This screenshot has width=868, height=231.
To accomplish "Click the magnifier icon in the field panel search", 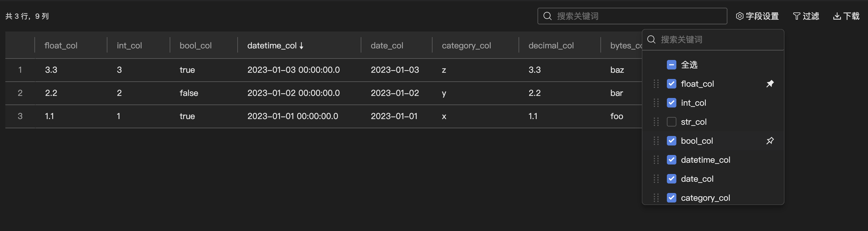I will tap(651, 40).
